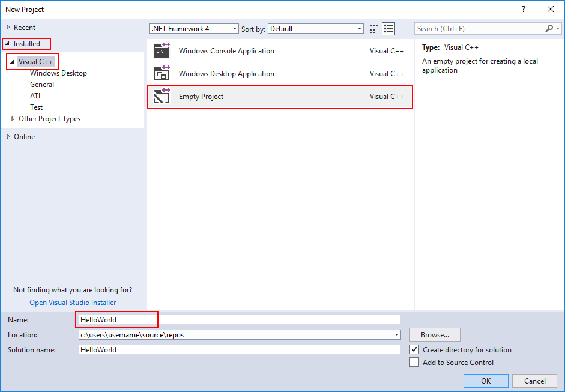Image resolution: width=565 pixels, height=392 pixels.
Task: Open the Location path dropdown arrow
Action: tap(396, 334)
